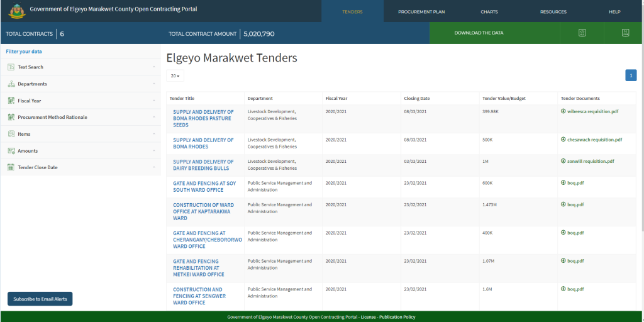
Task: Expand the Departments filter chevron
Action: pyautogui.click(x=153, y=84)
